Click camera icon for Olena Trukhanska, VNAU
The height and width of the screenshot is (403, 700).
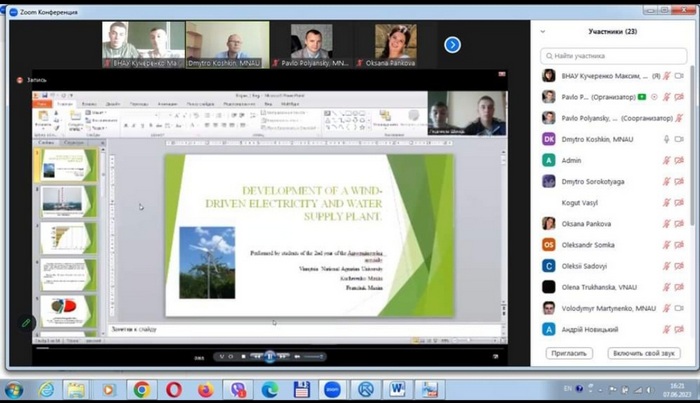[679, 287]
